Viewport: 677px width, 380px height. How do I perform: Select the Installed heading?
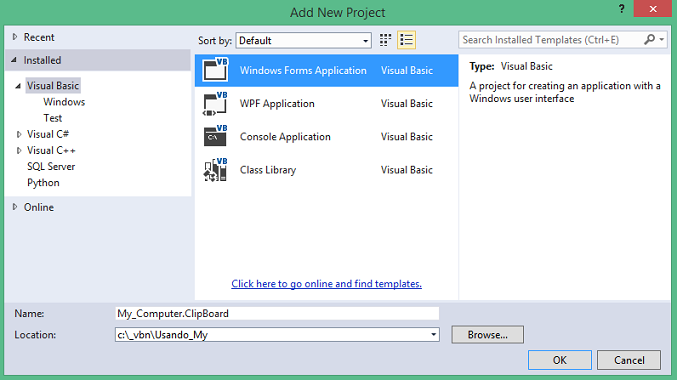pos(42,60)
